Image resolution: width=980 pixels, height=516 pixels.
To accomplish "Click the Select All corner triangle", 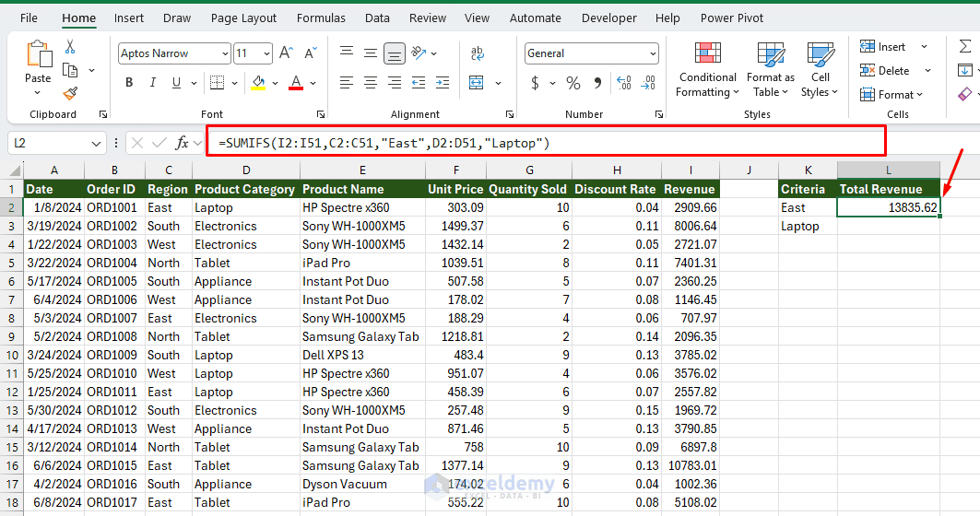I will click(15, 170).
